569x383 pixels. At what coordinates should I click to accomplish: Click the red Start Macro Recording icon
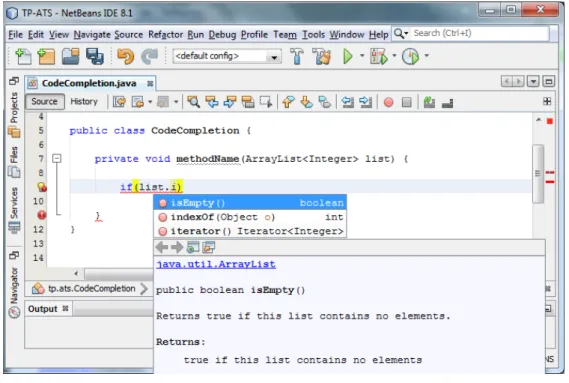[x=389, y=102]
